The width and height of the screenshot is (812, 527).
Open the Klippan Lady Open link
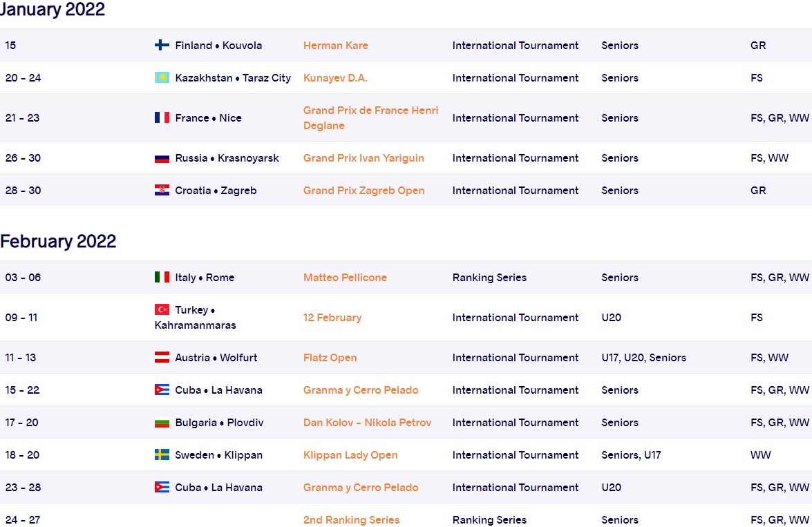coord(350,454)
